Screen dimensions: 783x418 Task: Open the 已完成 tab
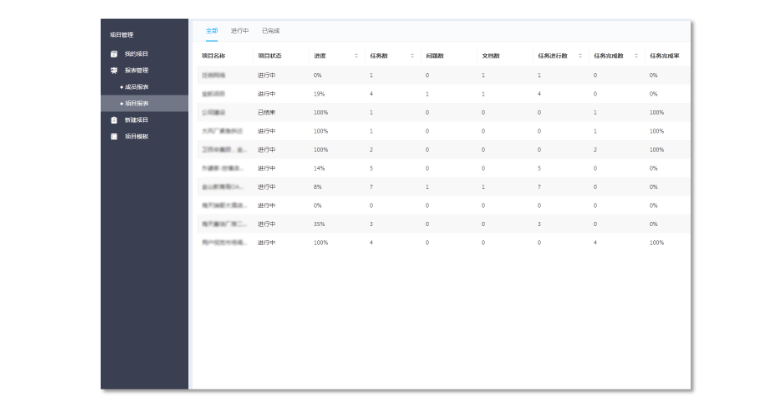pos(271,31)
